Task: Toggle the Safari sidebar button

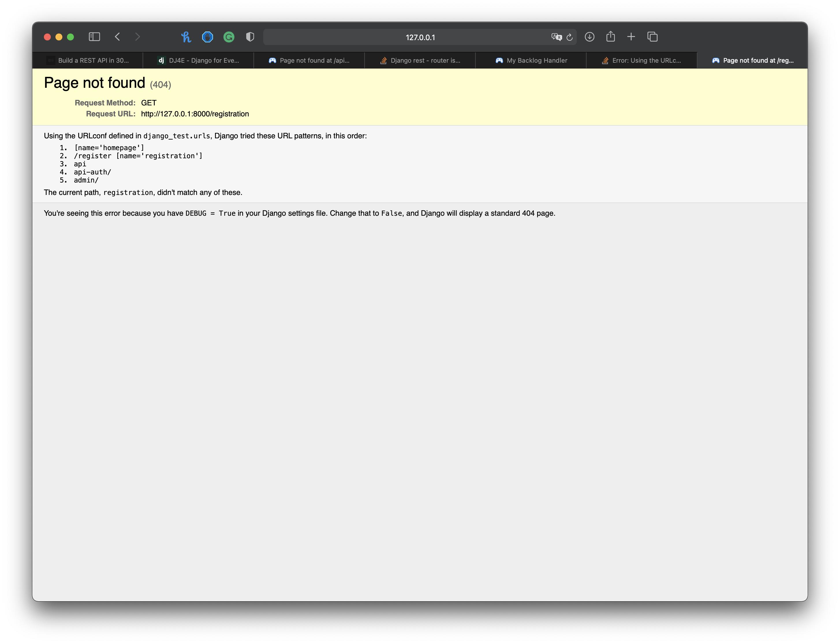Action: pos(94,37)
